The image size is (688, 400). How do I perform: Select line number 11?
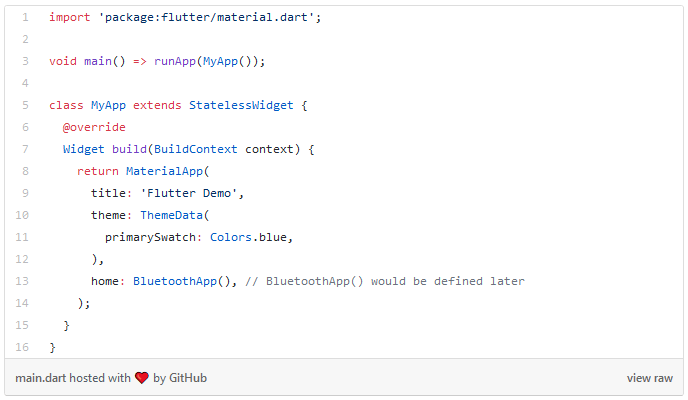[x=22, y=237]
